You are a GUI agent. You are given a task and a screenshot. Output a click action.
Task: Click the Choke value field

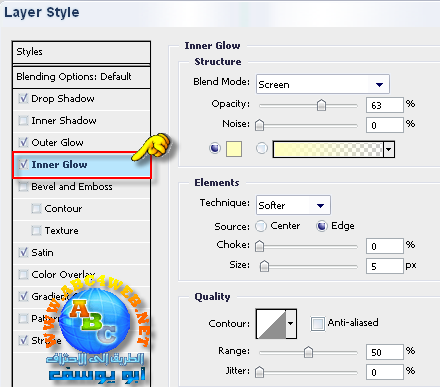[385, 246]
